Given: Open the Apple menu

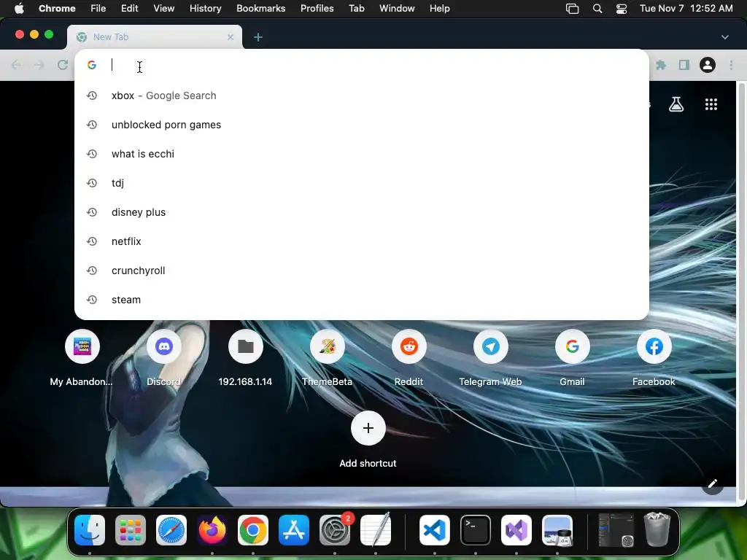Looking at the screenshot, I should point(19,9).
